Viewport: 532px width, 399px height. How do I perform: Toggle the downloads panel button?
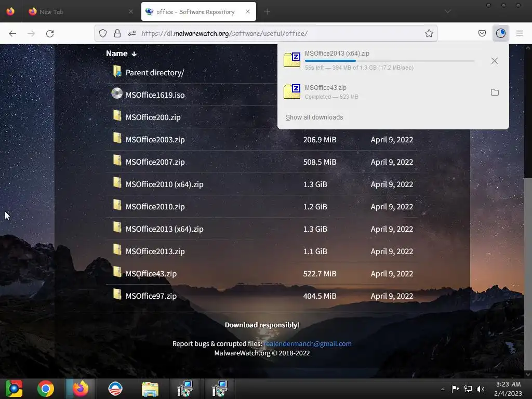tap(500, 33)
